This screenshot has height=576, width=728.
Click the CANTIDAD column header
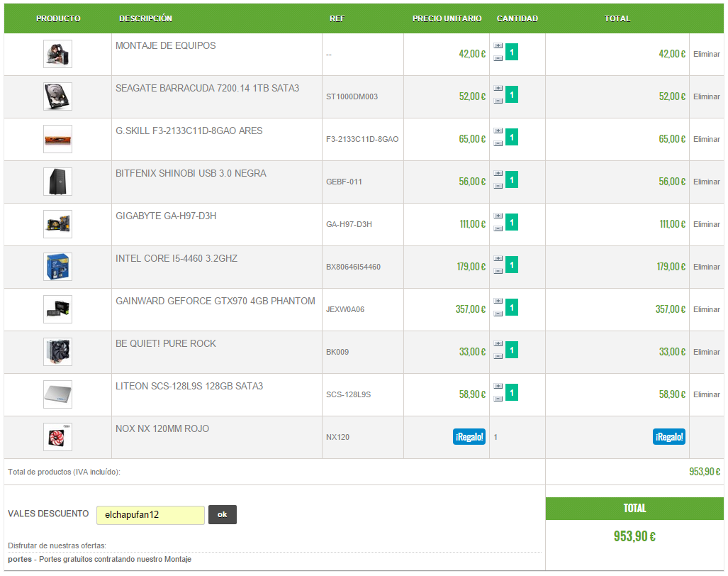(517, 18)
